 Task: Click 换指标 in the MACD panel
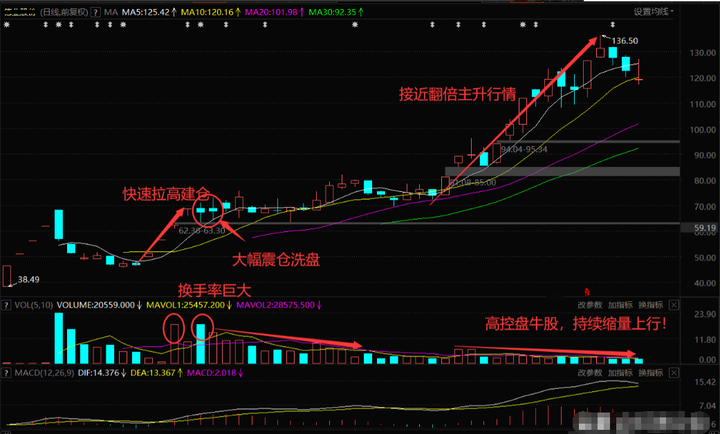tap(651, 373)
